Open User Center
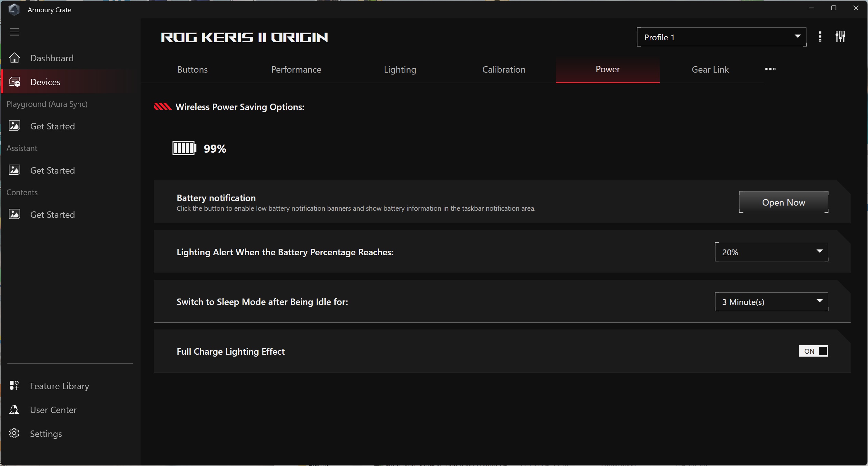Image resolution: width=868 pixels, height=466 pixels. click(x=70, y=410)
